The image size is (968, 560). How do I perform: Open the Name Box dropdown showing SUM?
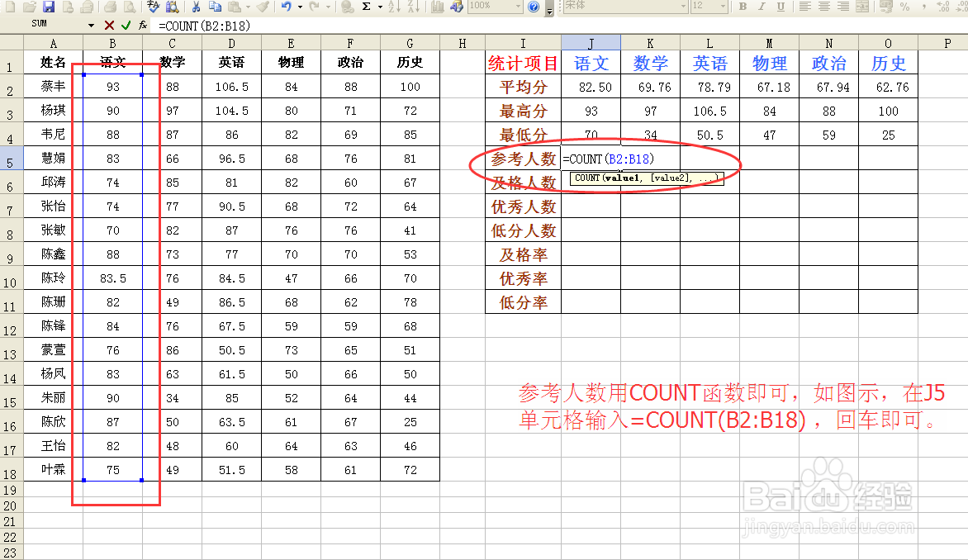[x=91, y=25]
